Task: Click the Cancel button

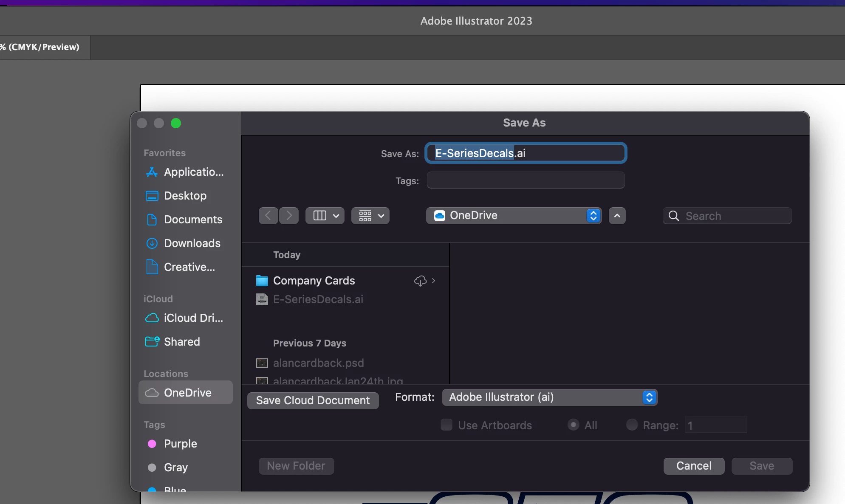Action: point(693,466)
